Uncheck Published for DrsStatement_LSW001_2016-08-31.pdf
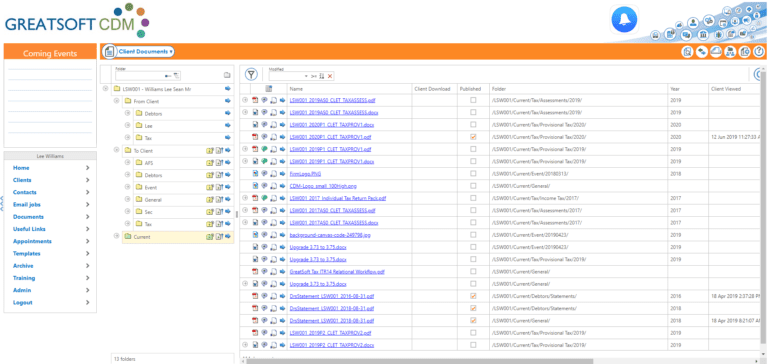768x364 pixels. click(x=473, y=296)
